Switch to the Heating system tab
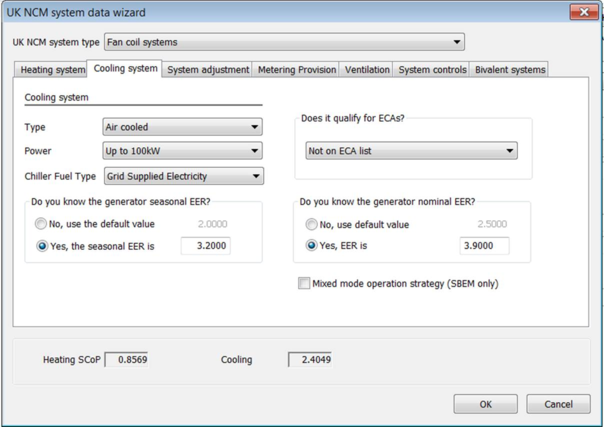The image size is (604, 427). (x=53, y=70)
